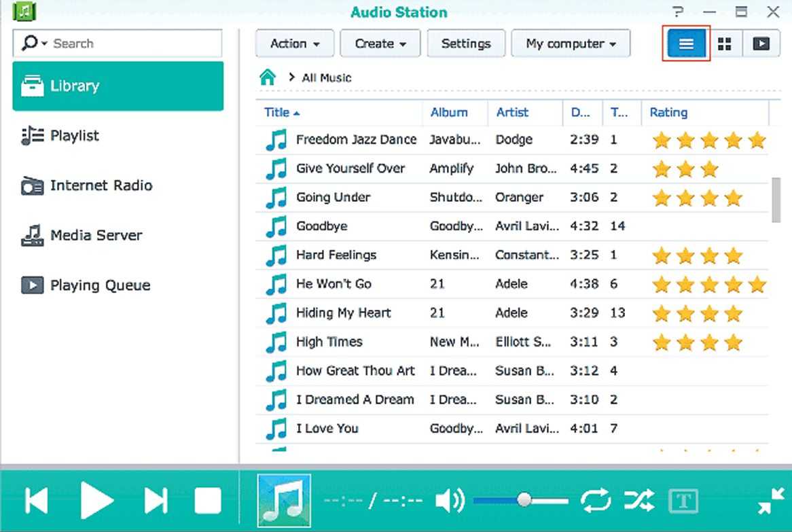The width and height of the screenshot is (792, 532).
Task: Expand the Create dropdown
Action: (380, 43)
